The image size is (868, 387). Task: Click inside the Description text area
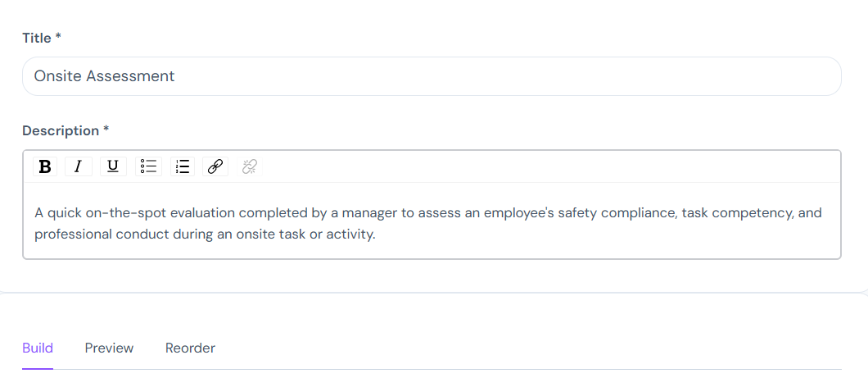(432, 221)
